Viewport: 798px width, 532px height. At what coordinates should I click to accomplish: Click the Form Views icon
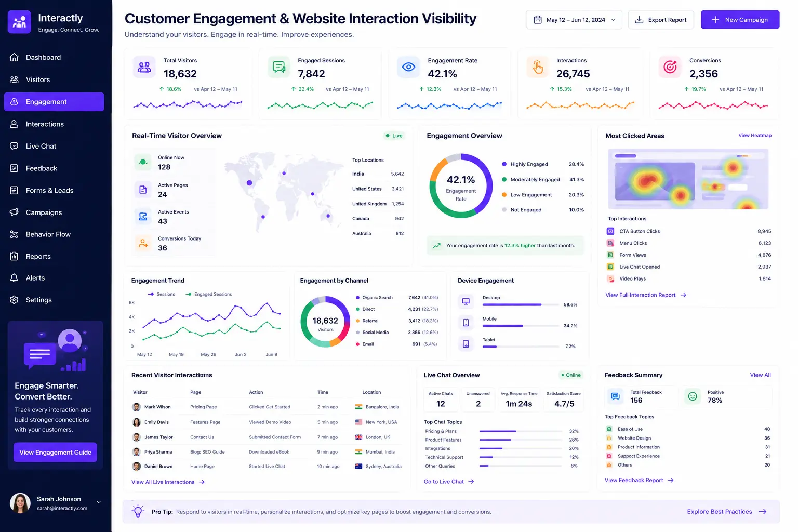610,255
